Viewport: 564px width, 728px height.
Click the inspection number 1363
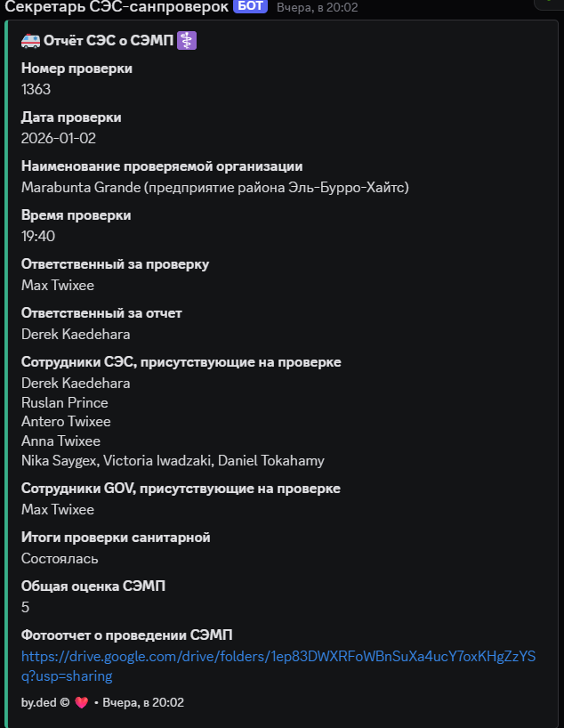pyautogui.click(x=36, y=89)
